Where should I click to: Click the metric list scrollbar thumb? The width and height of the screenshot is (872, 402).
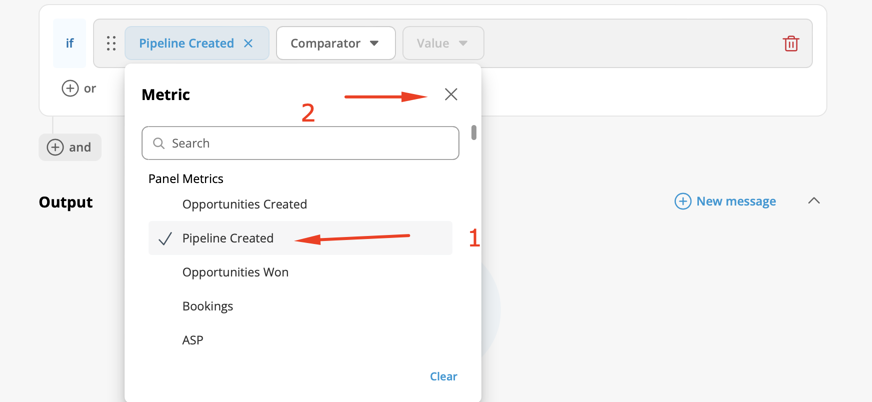click(474, 132)
